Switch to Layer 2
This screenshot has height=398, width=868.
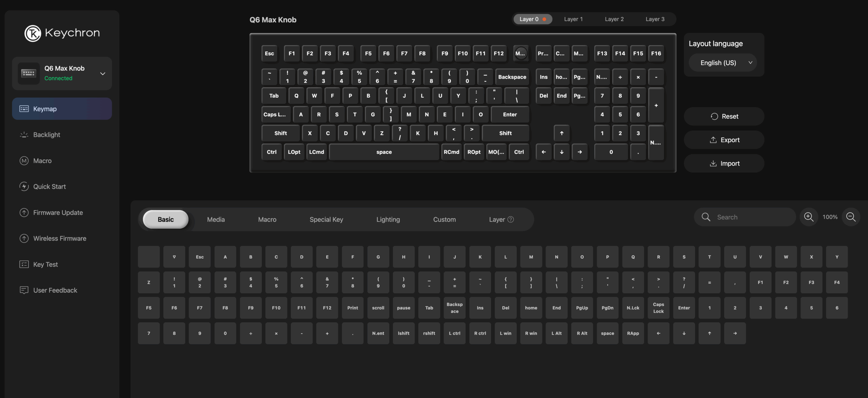(614, 19)
